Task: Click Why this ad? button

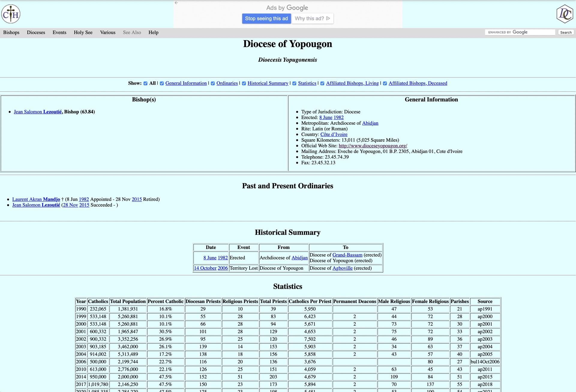Action: (x=312, y=19)
